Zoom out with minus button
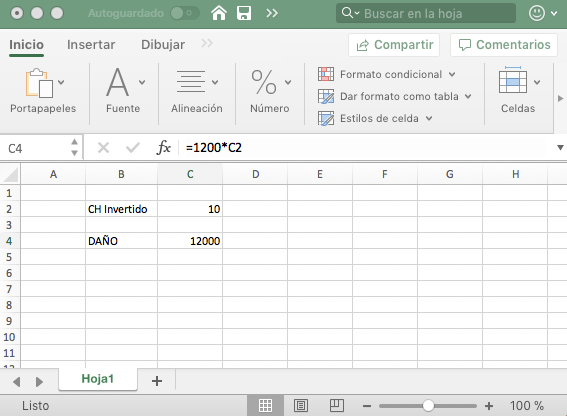This screenshot has height=416, width=567. pos(367,406)
